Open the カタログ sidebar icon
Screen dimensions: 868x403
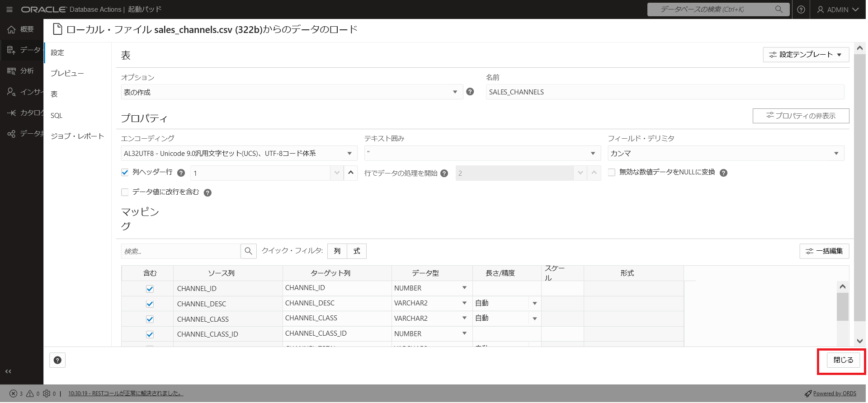coord(11,112)
